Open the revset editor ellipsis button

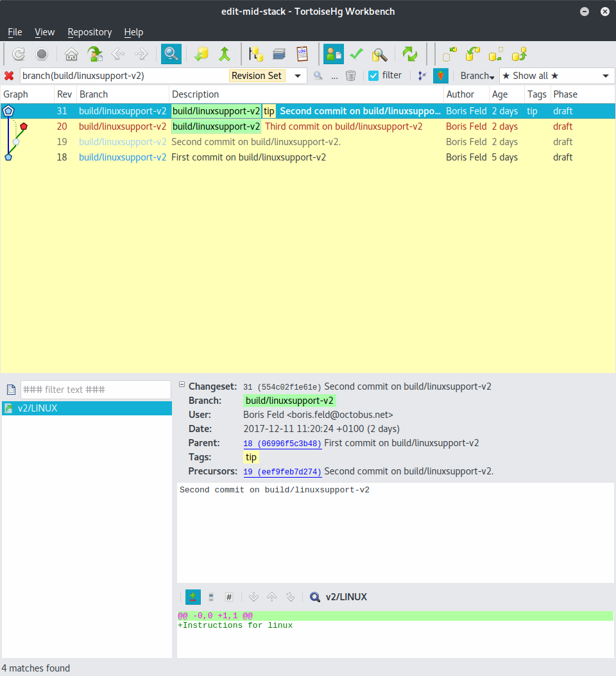(334, 76)
